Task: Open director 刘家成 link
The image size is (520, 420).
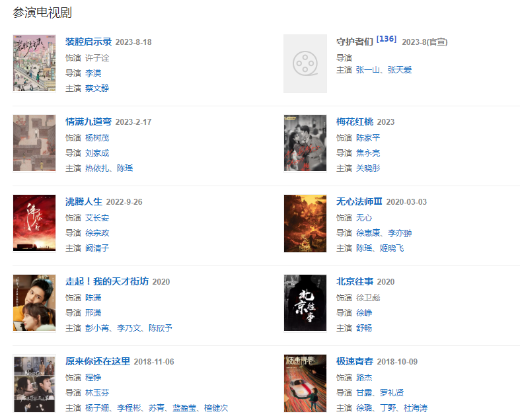Action: pyautogui.click(x=97, y=153)
